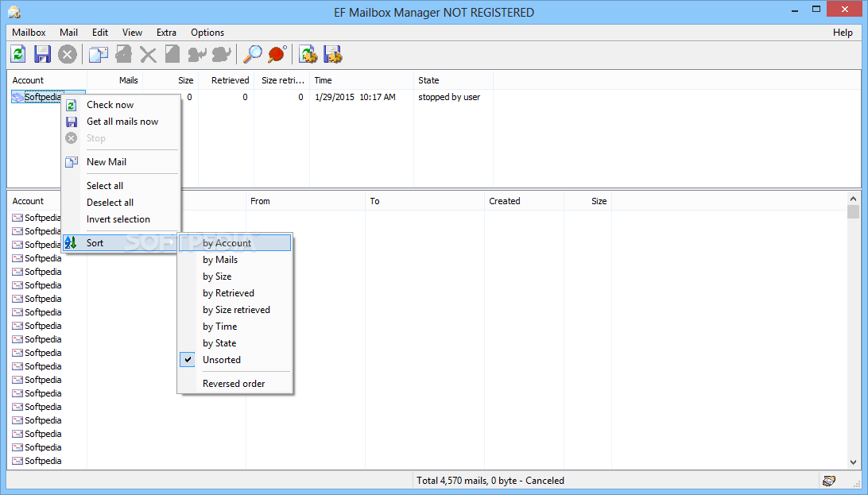Choose Invert selection in context menu
868x495 pixels.
tap(121, 219)
